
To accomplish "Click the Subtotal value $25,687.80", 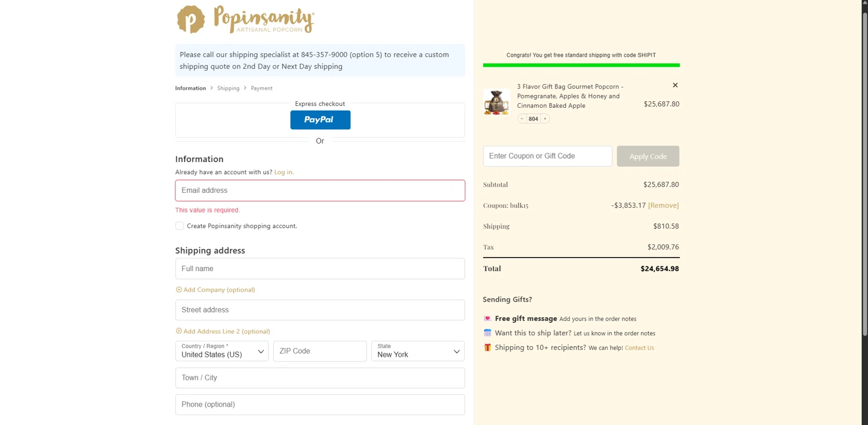I will [x=661, y=185].
